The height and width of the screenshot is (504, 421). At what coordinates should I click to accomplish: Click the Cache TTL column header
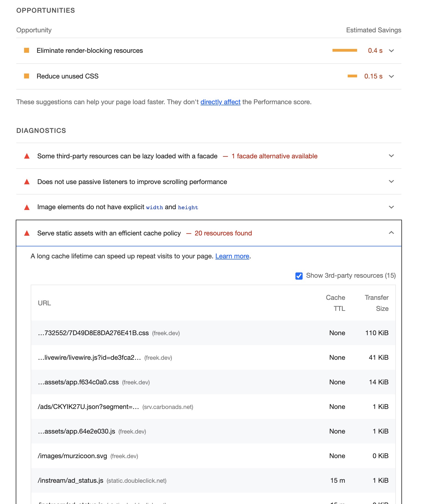[x=336, y=303]
